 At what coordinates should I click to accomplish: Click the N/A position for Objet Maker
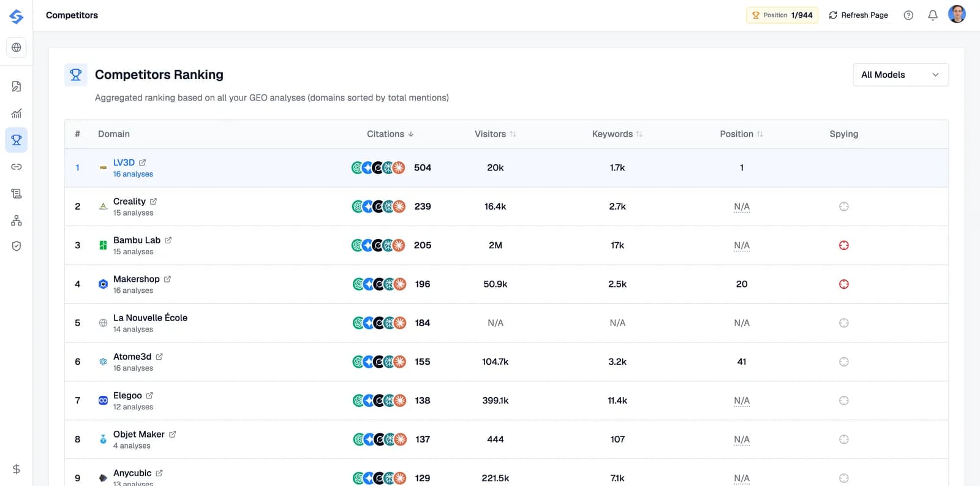click(x=742, y=439)
